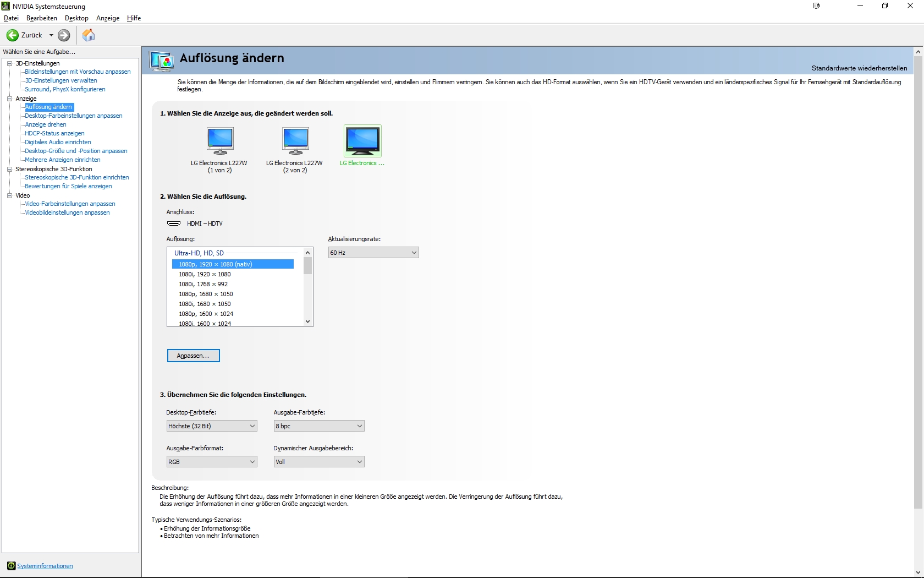Minimize the NVIDIA Systemsteuerung window
Viewport: 924px width, 578px height.
pyautogui.click(x=860, y=6)
